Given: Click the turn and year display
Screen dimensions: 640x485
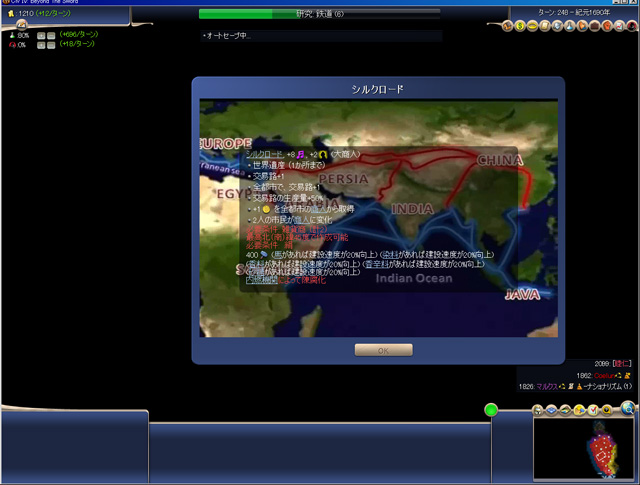Looking at the screenshot, I should (573, 13).
